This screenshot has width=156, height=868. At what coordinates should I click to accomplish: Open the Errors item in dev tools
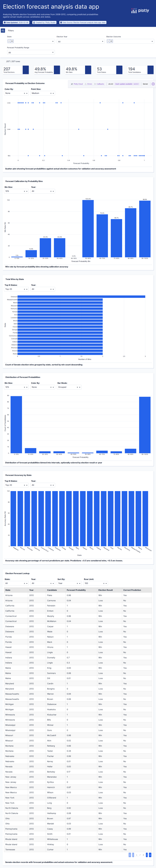point(88,84)
